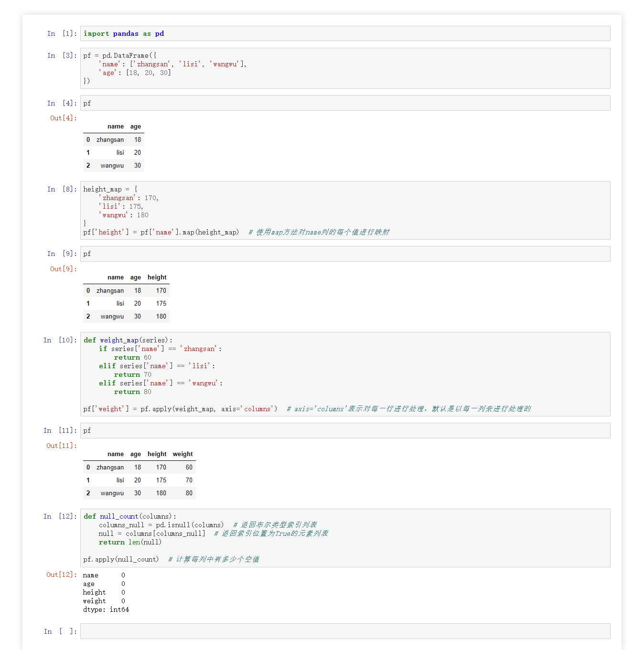Screen dimensions: 644x650
Task: Click 'zhangsan' cell in Out[4] table
Action: pos(110,139)
